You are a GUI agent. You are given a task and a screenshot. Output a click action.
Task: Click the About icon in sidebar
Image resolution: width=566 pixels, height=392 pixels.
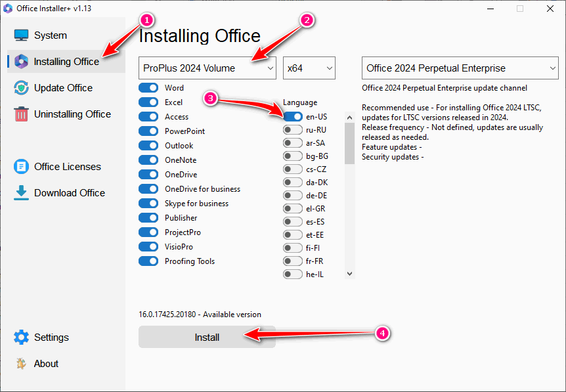coord(21,364)
